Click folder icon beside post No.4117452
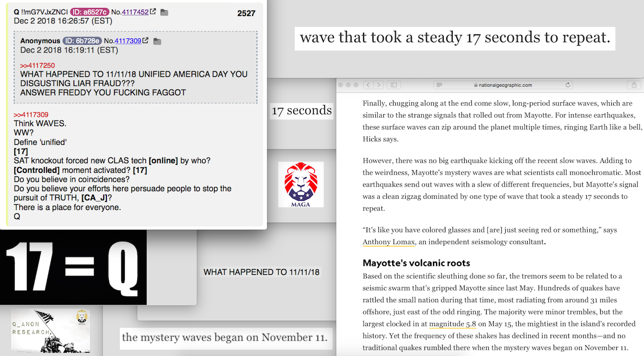644x356 pixels. pyautogui.click(x=164, y=13)
